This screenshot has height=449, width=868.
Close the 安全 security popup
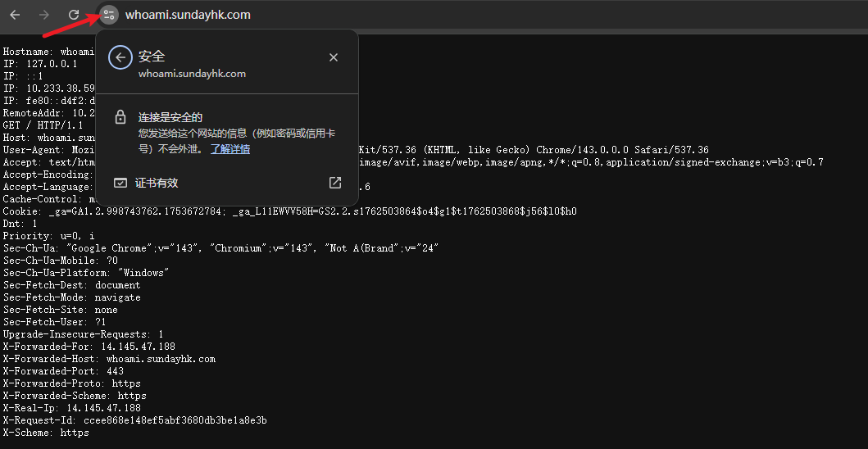(x=334, y=57)
